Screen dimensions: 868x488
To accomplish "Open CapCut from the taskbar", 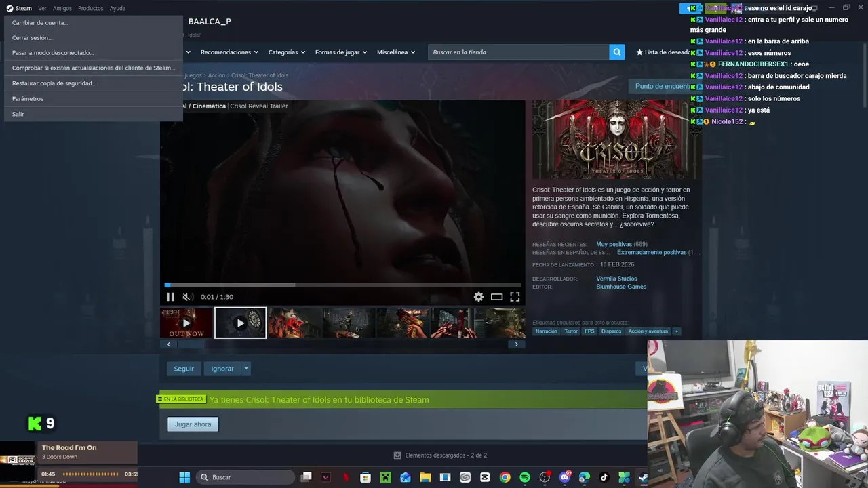I will 485,477.
